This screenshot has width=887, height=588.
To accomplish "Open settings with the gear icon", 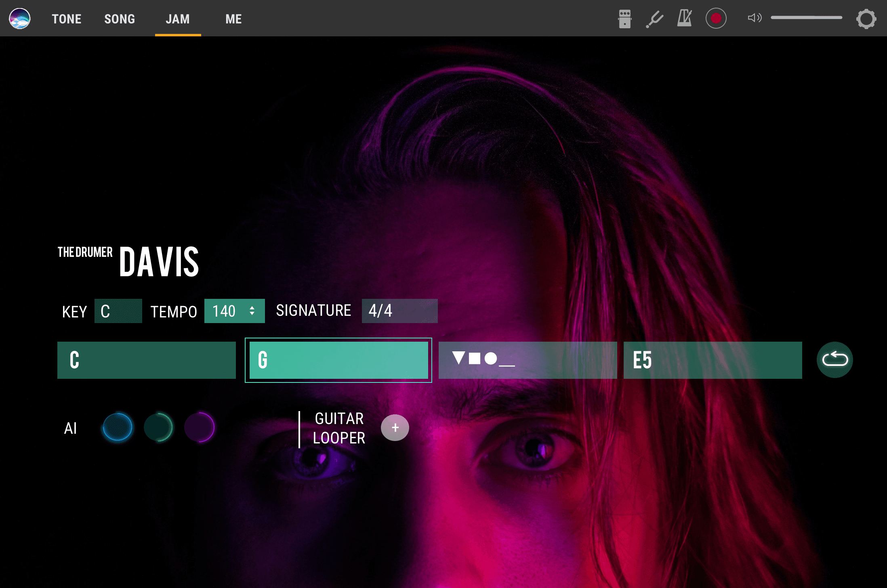I will [x=866, y=19].
